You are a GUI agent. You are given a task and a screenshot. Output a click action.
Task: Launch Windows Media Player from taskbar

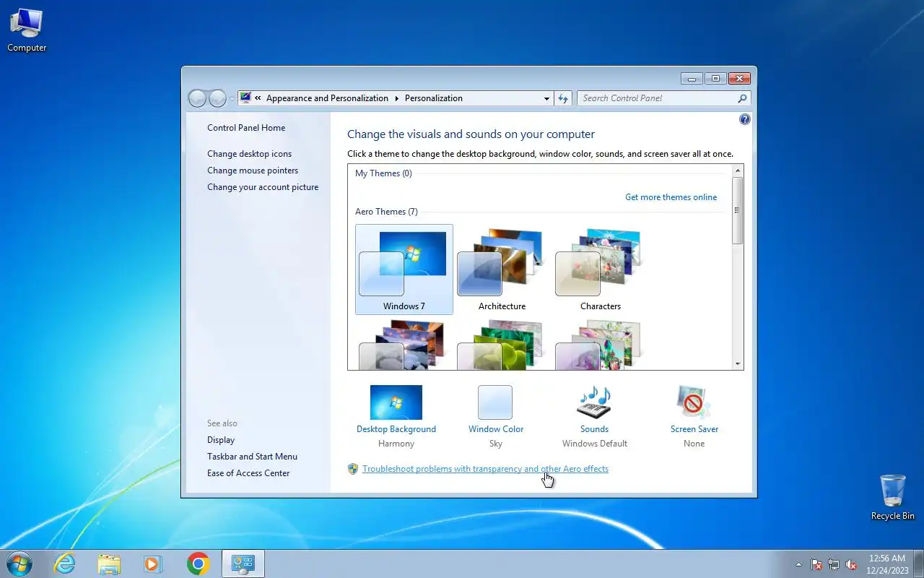[x=153, y=564]
